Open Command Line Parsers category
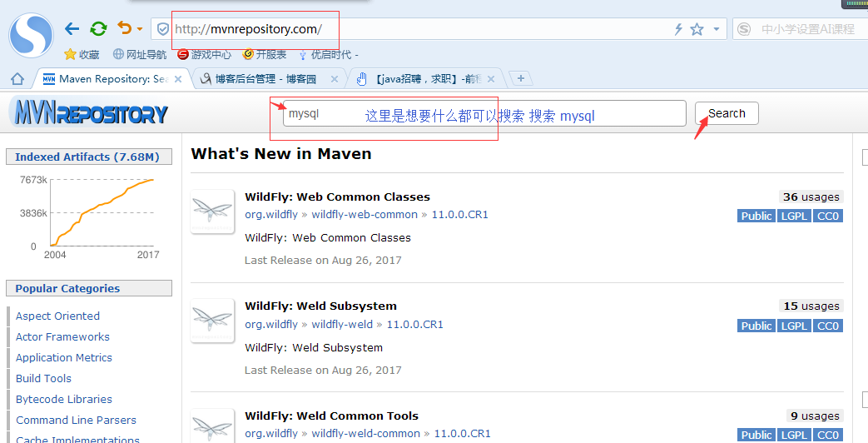 [x=76, y=421]
